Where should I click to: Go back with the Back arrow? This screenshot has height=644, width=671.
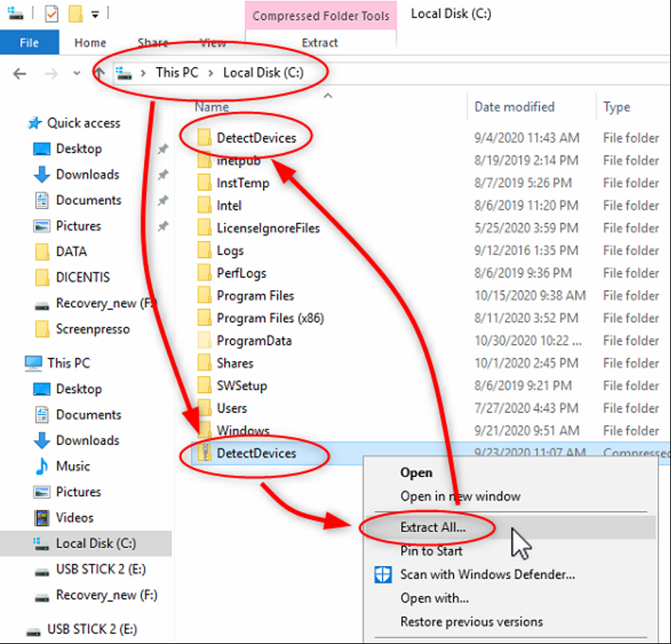[x=20, y=74]
